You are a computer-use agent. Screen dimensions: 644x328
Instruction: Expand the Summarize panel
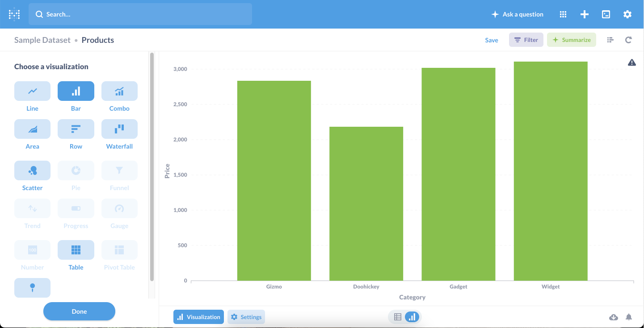(x=572, y=40)
